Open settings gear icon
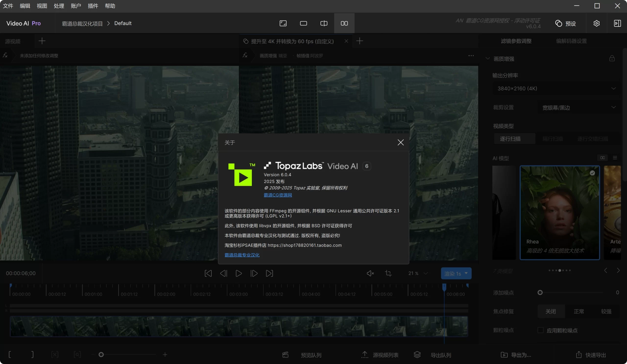 pos(596,23)
